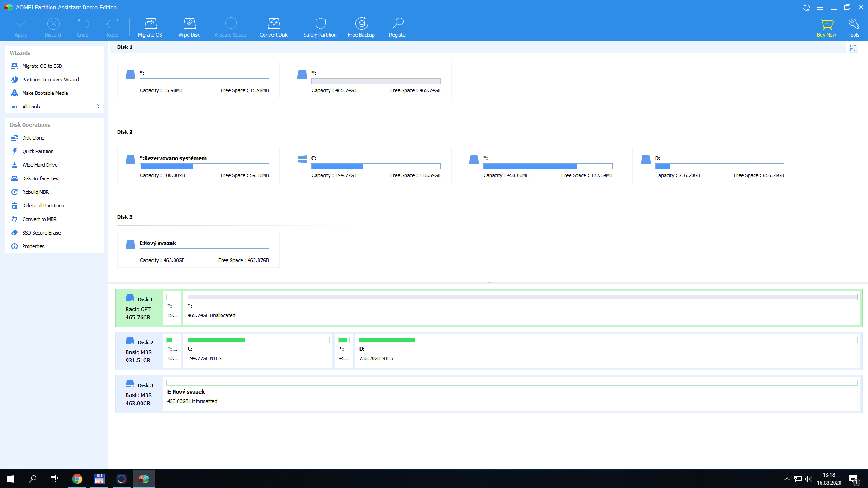Screen dimensions: 868x488
Task: Click the Buy Now cart icon
Action: point(826,24)
